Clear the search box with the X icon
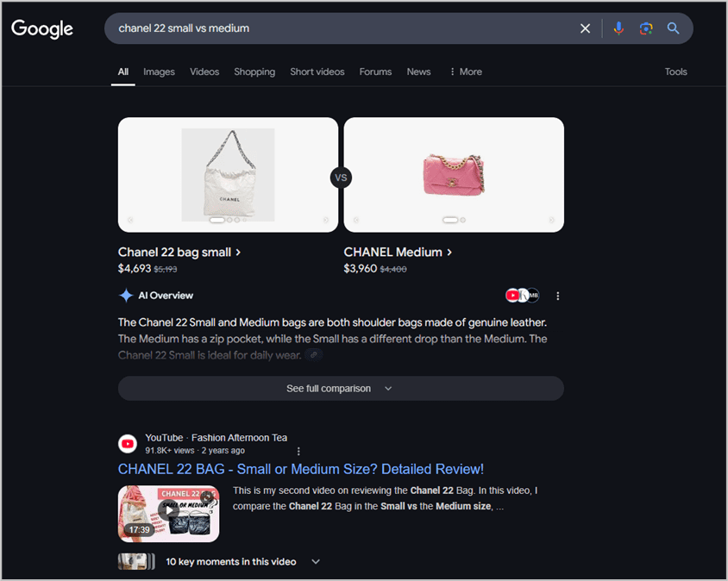The width and height of the screenshot is (728, 581). point(585,28)
